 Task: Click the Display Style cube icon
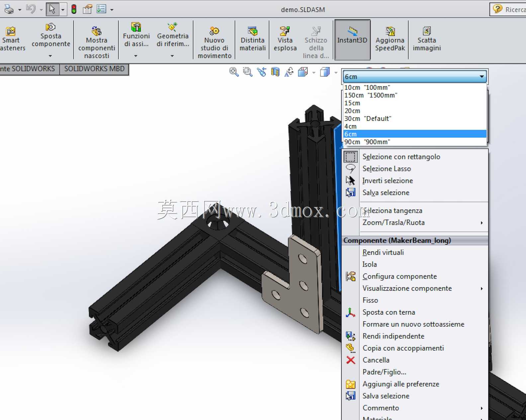coord(325,72)
